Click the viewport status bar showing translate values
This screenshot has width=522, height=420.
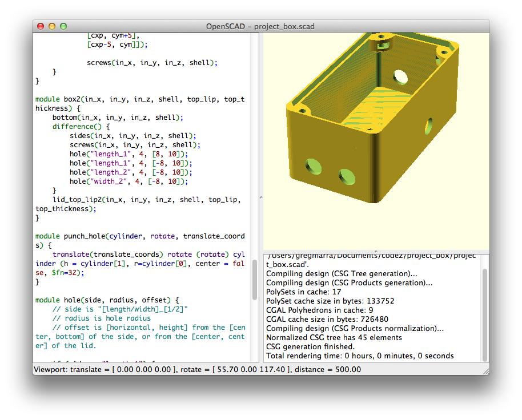pos(171,370)
